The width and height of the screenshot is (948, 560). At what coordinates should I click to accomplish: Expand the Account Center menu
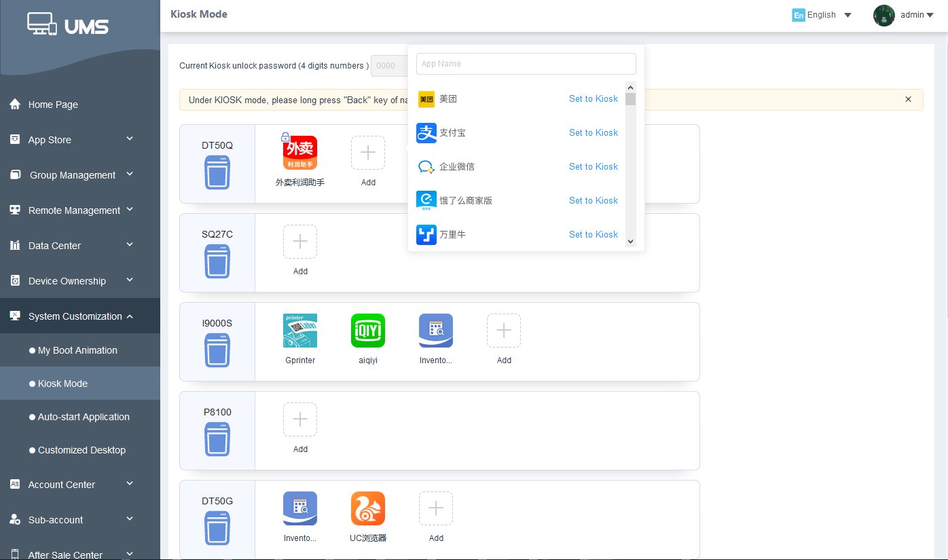pos(130,484)
